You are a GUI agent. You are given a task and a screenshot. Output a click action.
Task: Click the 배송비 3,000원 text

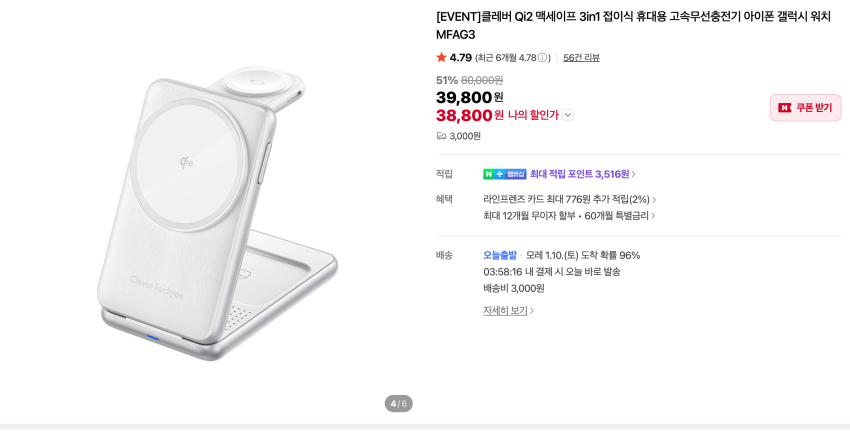[x=514, y=288]
